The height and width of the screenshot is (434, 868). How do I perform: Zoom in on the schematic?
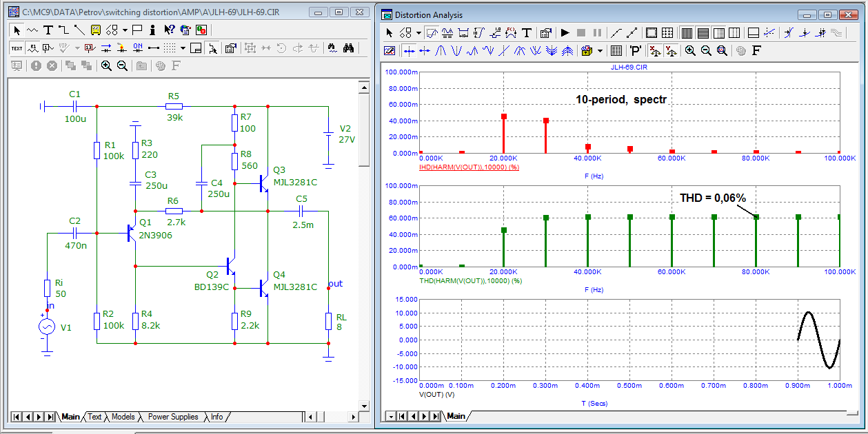pyautogui.click(x=106, y=65)
